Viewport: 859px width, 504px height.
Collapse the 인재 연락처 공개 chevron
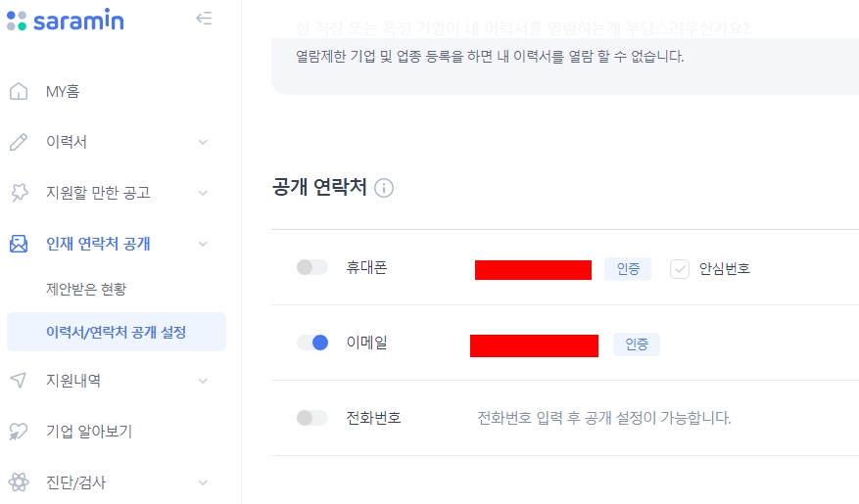(203, 244)
